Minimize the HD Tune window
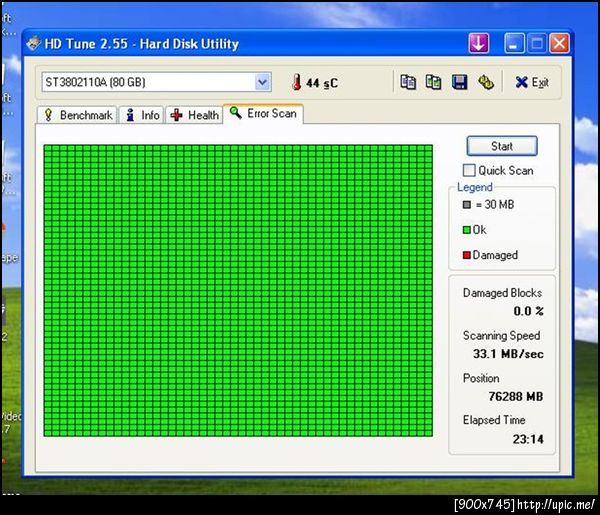The image size is (600, 515). tap(515, 43)
